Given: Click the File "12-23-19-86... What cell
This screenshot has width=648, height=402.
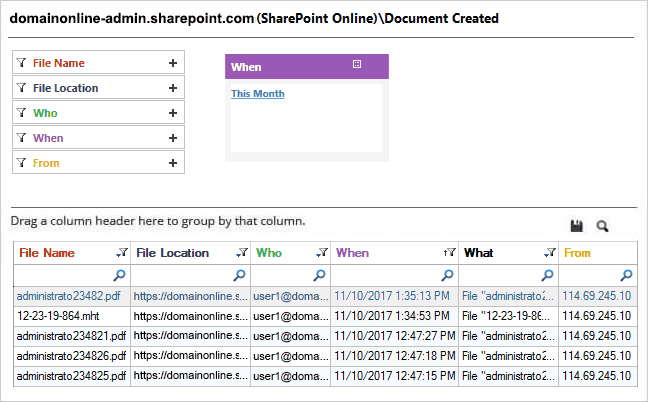Looking at the screenshot, I should coord(508,316).
